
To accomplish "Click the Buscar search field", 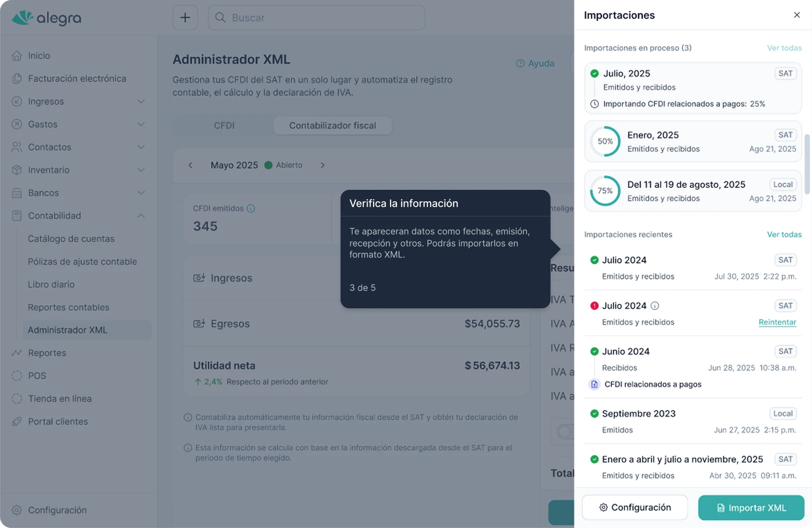I will (x=317, y=17).
